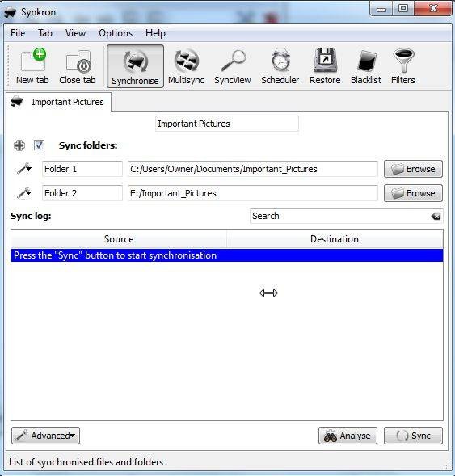The image size is (455, 476).
Task: Open the View menu
Action: click(x=75, y=33)
